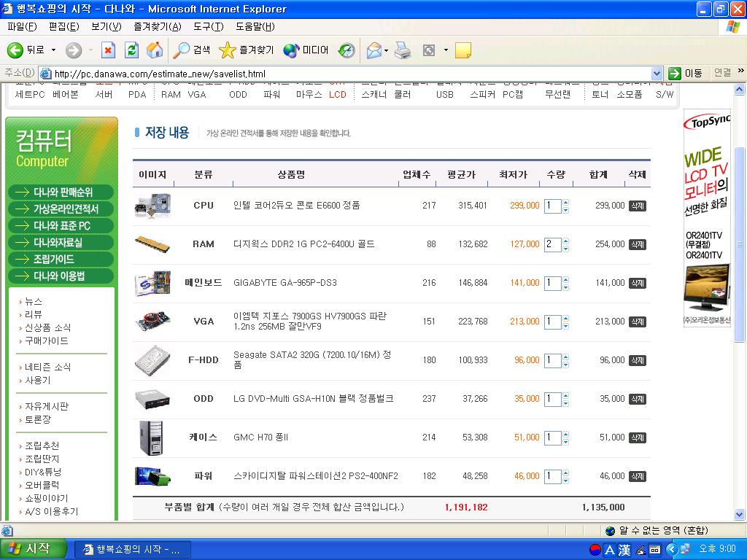Open the 보기(V) menu
The height and width of the screenshot is (560, 747).
point(107,27)
